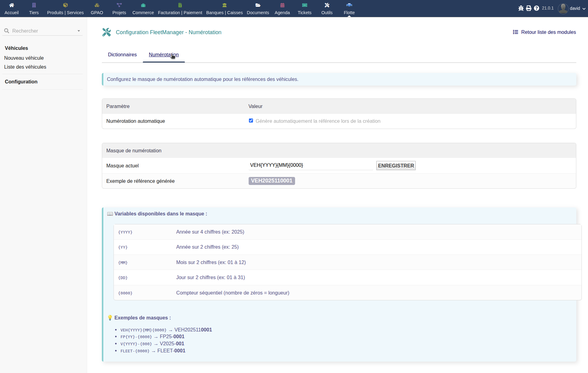The image size is (588, 373).
Task: Click the print icon in top bar
Action: point(529,8)
